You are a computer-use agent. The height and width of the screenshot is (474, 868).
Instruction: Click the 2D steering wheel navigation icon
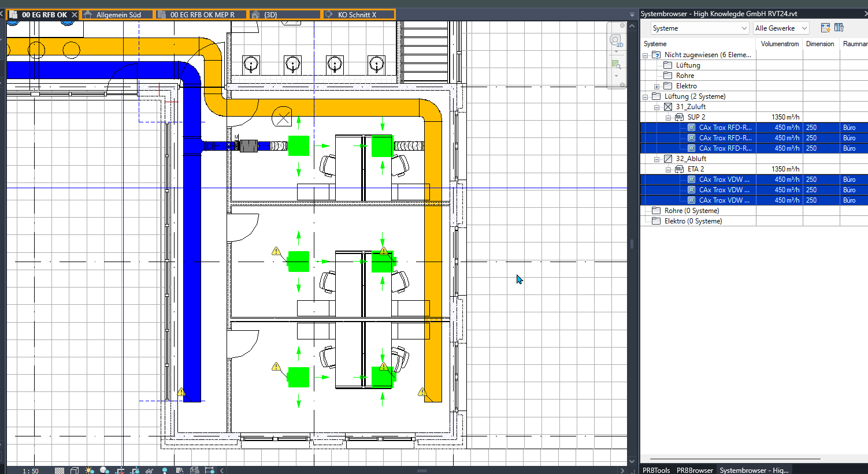point(616,41)
